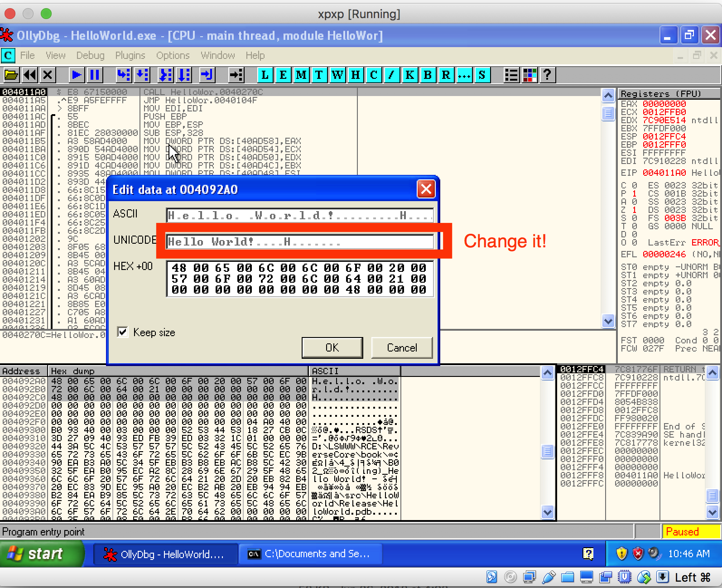Close the debugged program with the X toolbar icon

48,75
